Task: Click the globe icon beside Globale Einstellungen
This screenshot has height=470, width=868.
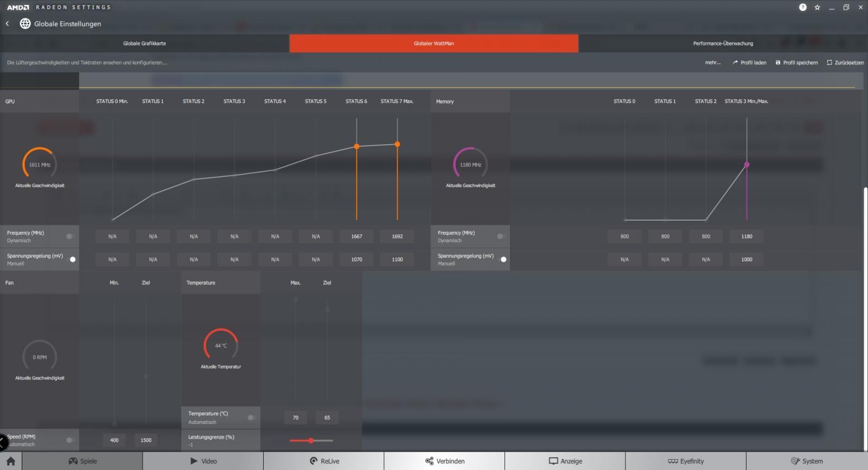Action: (x=25, y=23)
